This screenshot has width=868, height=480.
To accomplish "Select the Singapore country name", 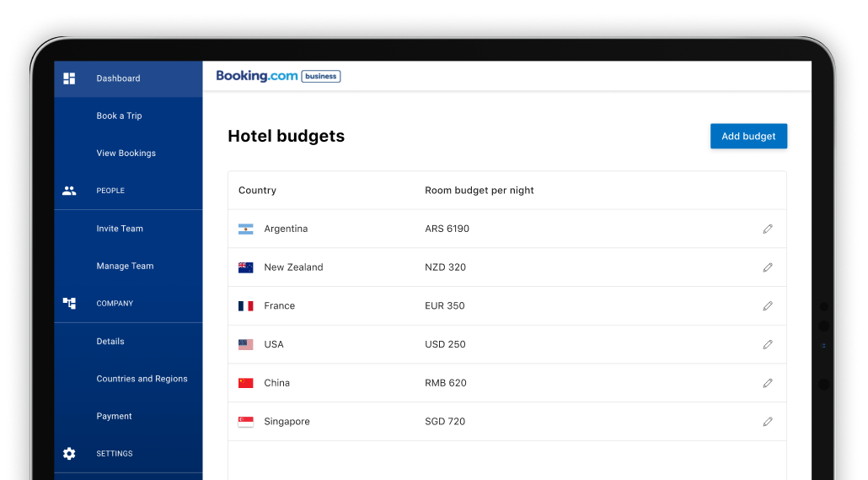I will [x=287, y=422].
